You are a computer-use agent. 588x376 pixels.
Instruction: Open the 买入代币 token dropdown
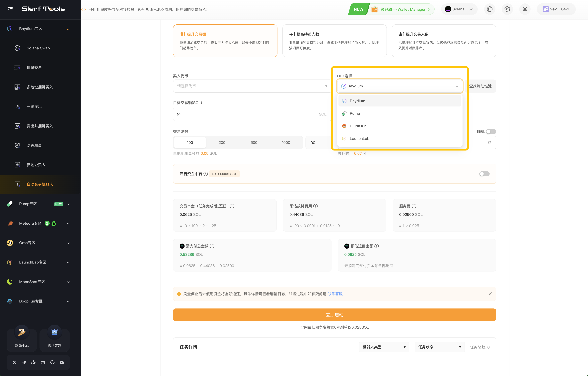pos(252,86)
